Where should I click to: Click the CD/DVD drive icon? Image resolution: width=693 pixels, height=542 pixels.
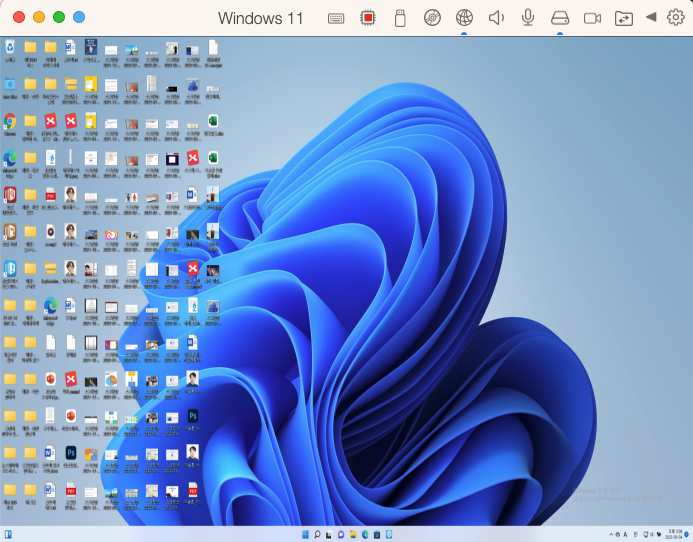pos(432,18)
